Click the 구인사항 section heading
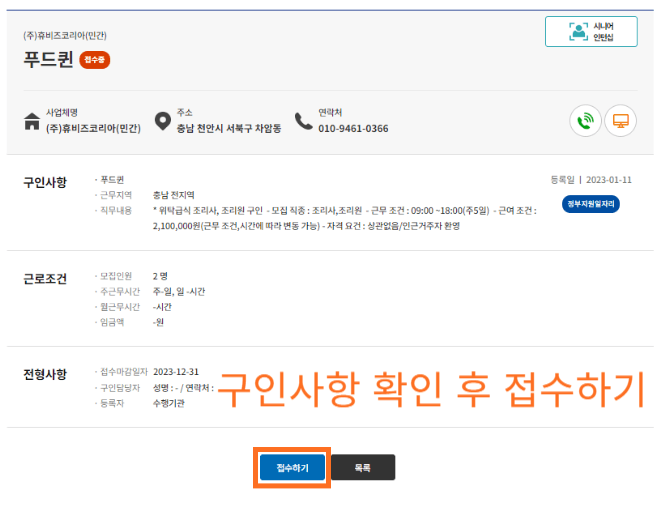This screenshot has height=508, width=661. (x=45, y=183)
